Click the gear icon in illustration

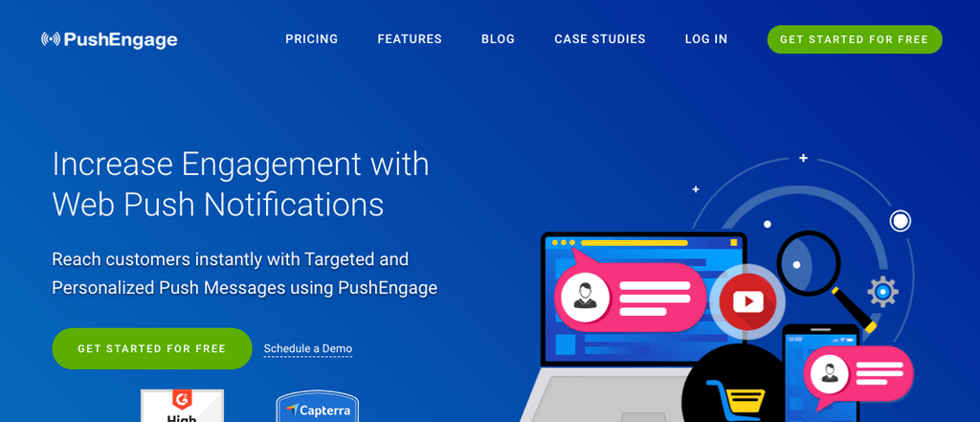point(882,291)
